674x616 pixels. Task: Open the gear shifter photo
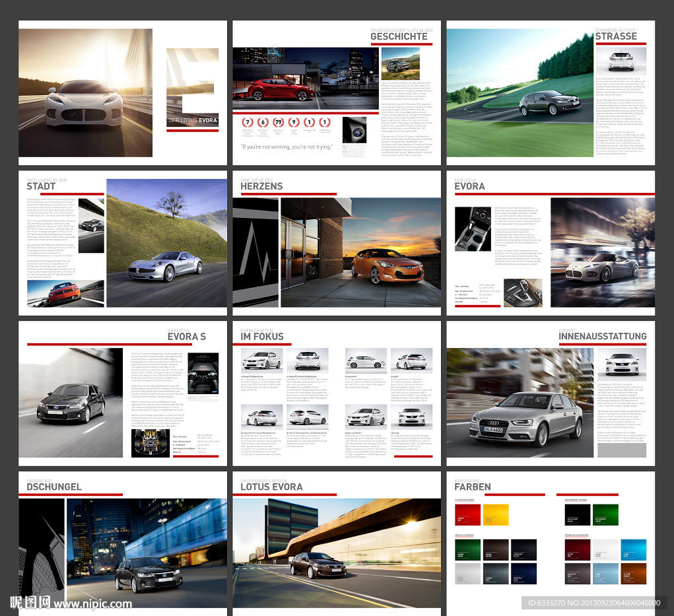[x=523, y=292]
